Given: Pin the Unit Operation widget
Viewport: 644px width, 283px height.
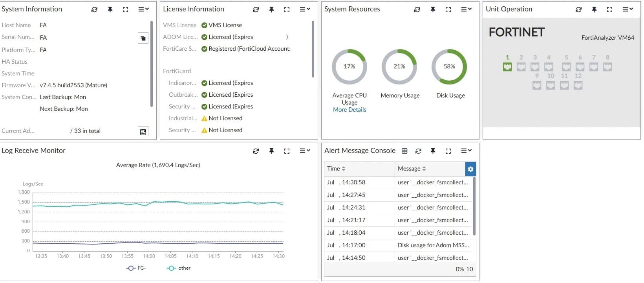Looking at the screenshot, I should (x=594, y=9).
